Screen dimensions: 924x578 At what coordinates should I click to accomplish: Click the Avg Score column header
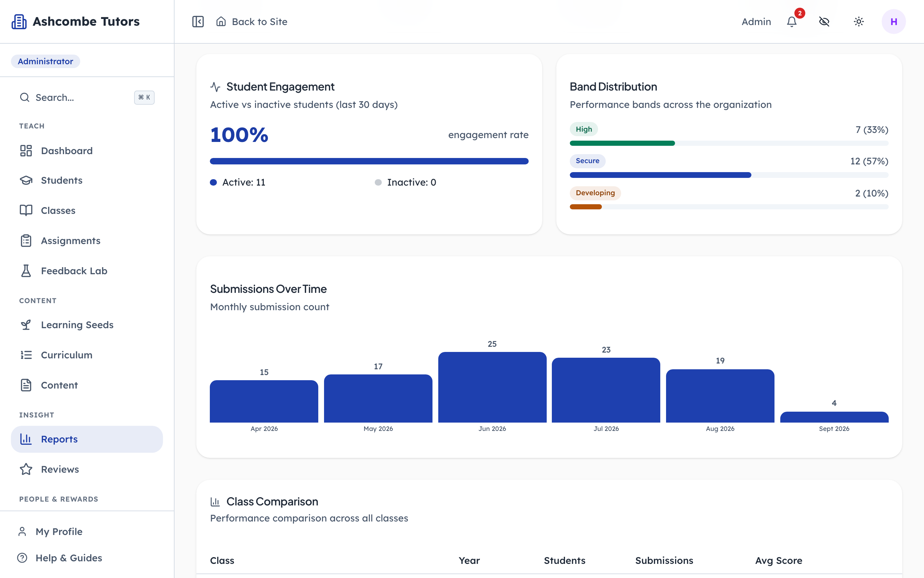click(779, 560)
